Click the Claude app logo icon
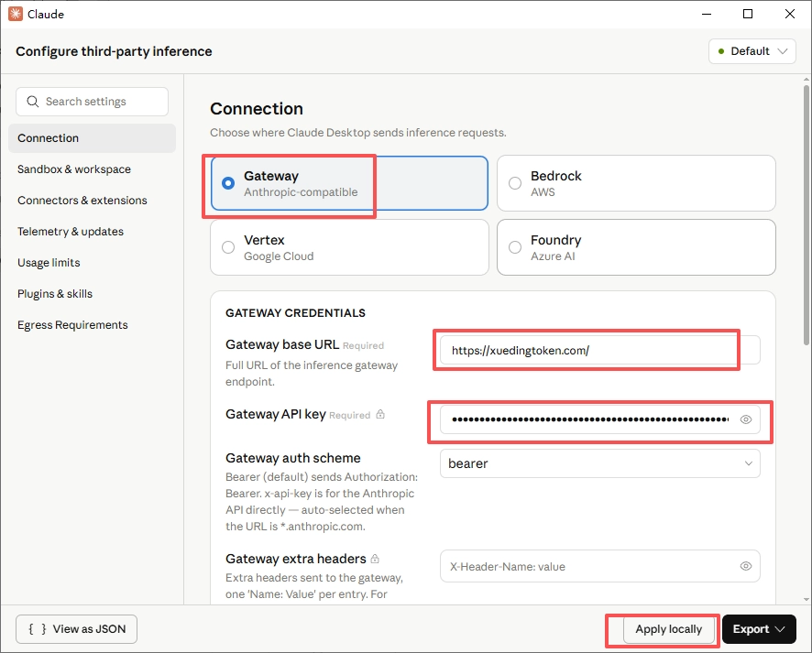The image size is (812, 653). click(x=15, y=14)
